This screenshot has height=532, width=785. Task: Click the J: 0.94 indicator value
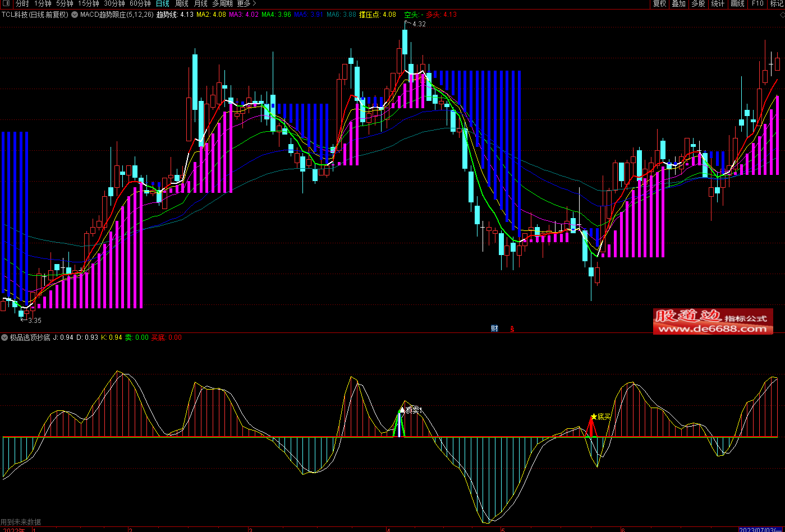[x=63, y=337]
